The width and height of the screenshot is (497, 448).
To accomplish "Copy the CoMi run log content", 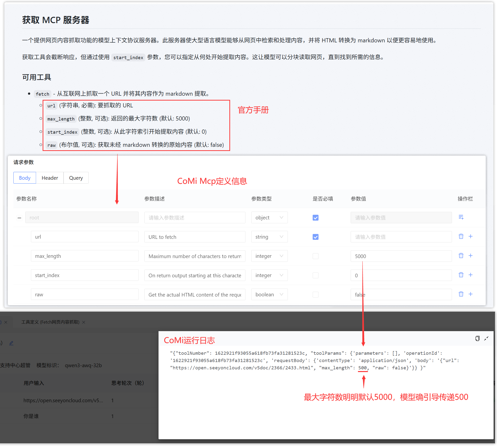I will pos(477,339).
